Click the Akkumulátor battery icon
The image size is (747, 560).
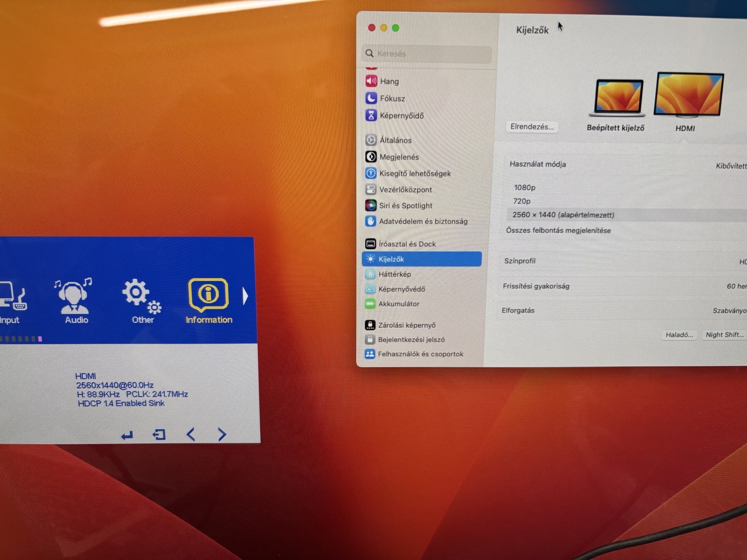(x=370, y=304)
